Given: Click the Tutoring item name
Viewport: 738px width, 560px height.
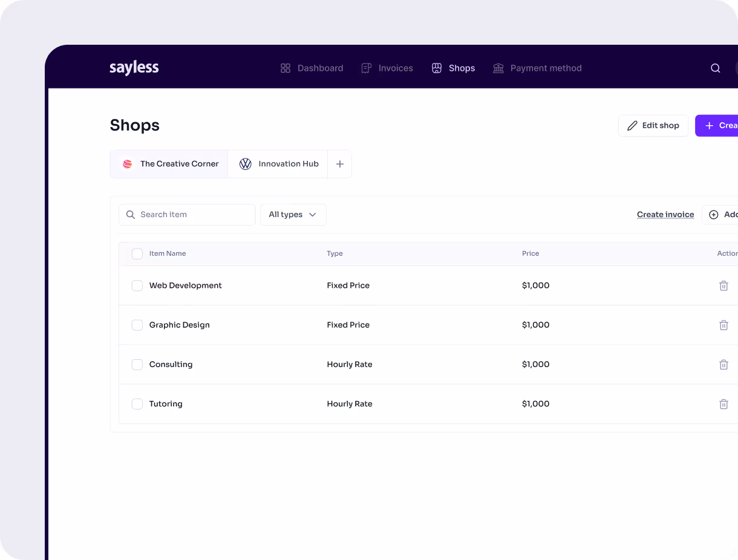Looking at the screenshot, I should (166, 404).
